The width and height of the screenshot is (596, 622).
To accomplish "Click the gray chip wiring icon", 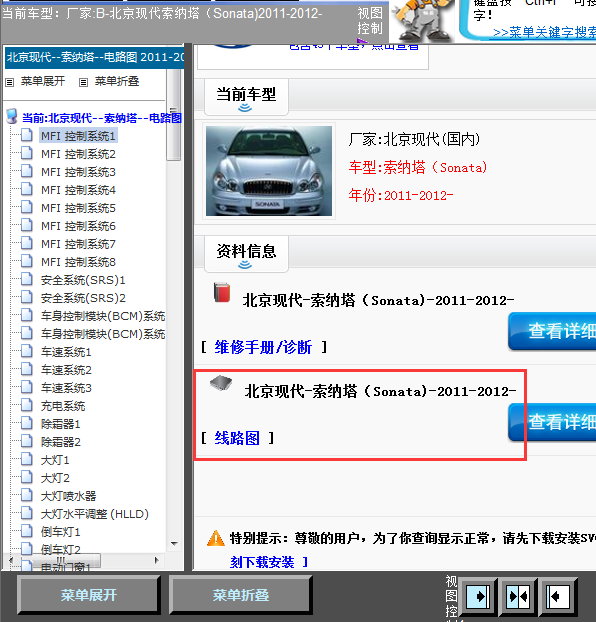I will coord(221,383).
